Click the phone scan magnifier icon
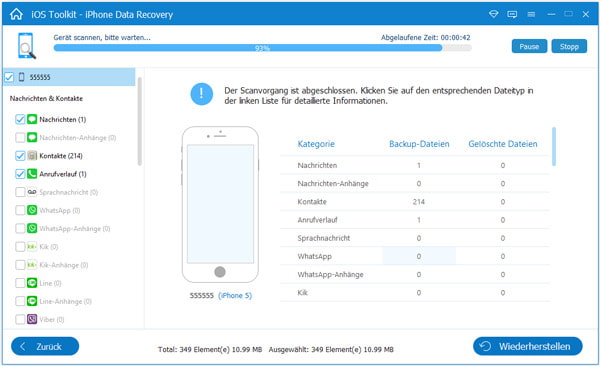 coord(27,46)
